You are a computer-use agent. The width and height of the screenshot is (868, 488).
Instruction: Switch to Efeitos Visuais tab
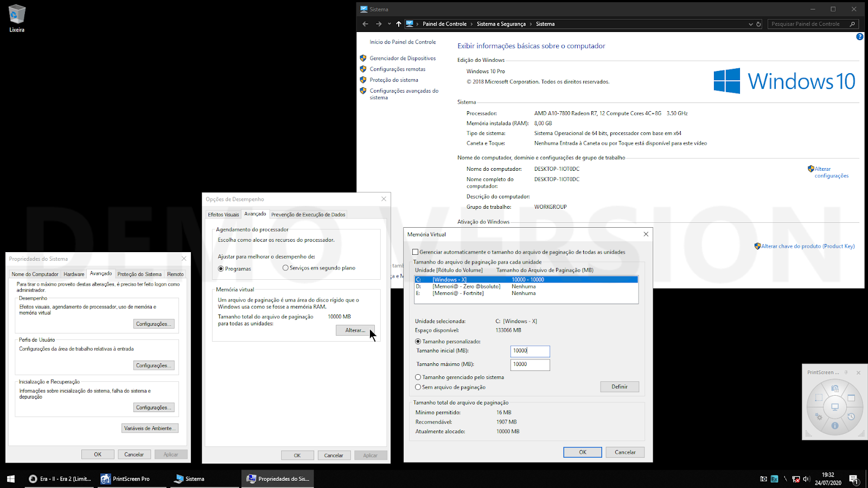coord(224,215)
